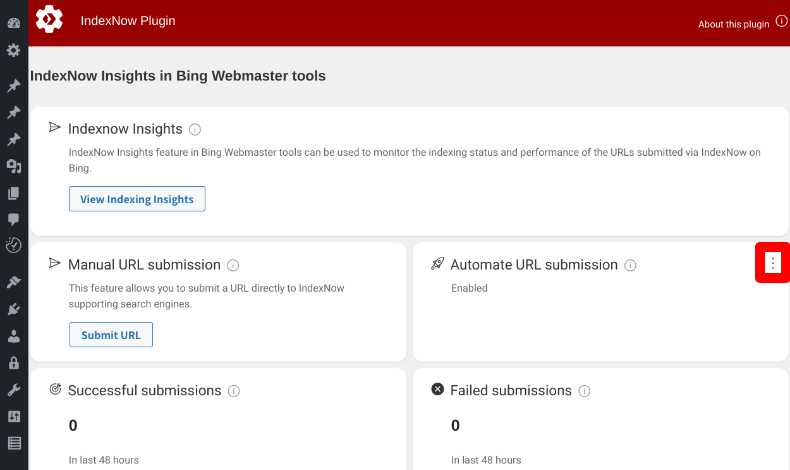Click info icon beside Automate URL submission
790x470 pixels.
(630, 265)
